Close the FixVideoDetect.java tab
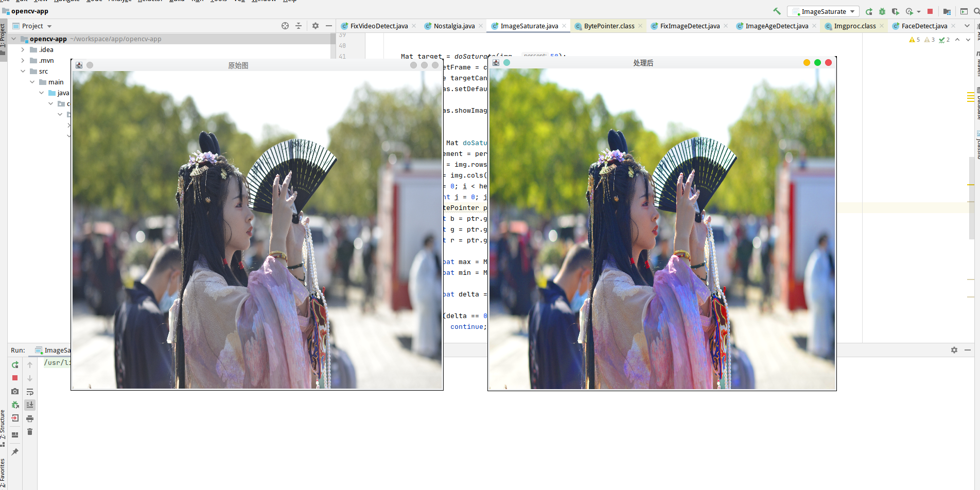 tap(414, 26)
